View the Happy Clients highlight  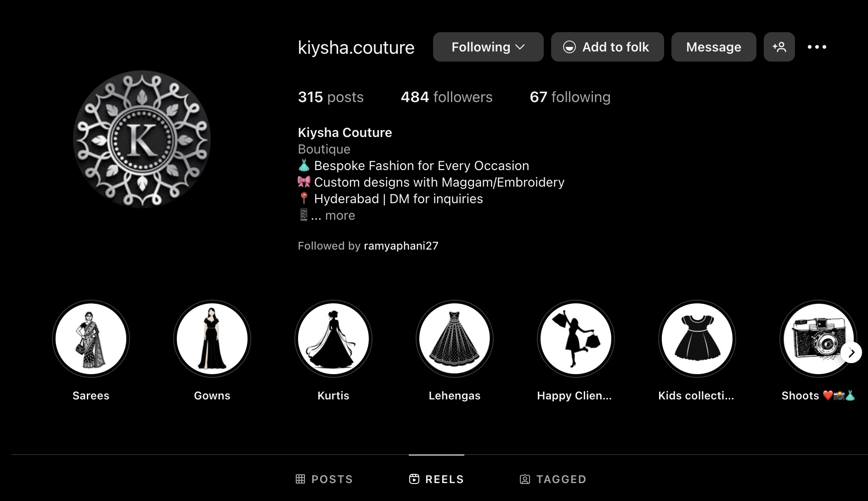click(x=576, y=339)
